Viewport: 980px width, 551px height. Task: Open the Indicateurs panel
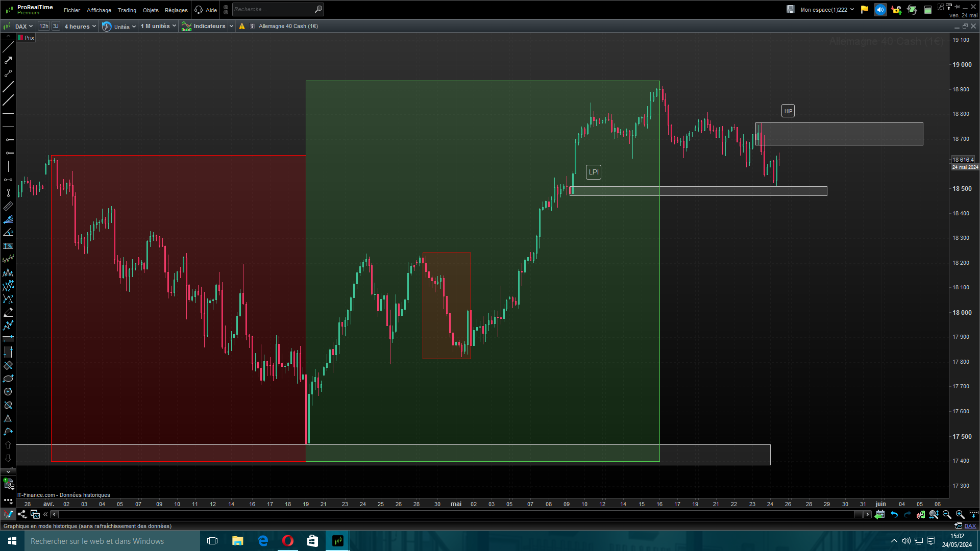[x=208, y=26]
